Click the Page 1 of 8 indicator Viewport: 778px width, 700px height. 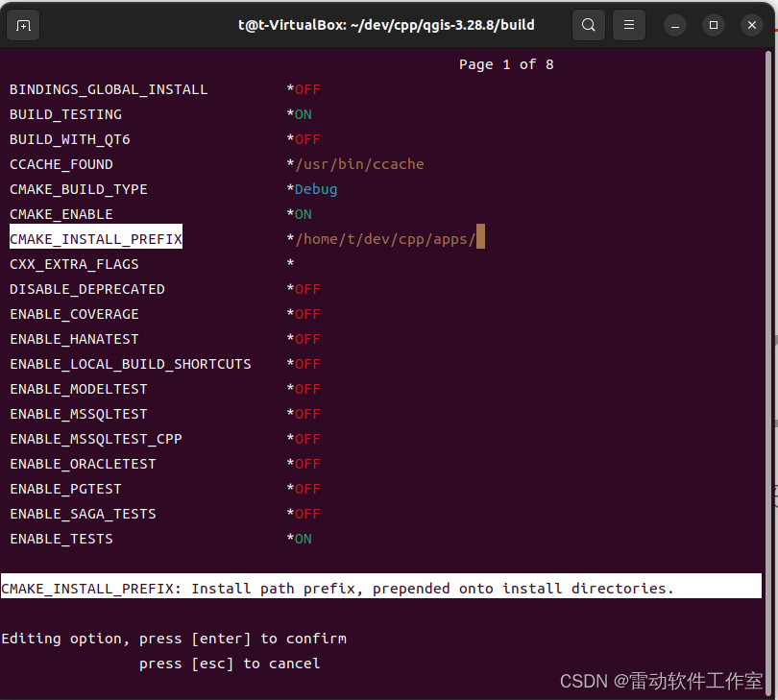point(506,64)
